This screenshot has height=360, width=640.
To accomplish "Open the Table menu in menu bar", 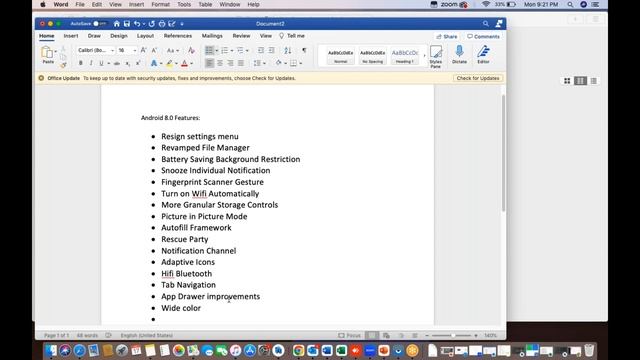I will (x=205, y=4).
